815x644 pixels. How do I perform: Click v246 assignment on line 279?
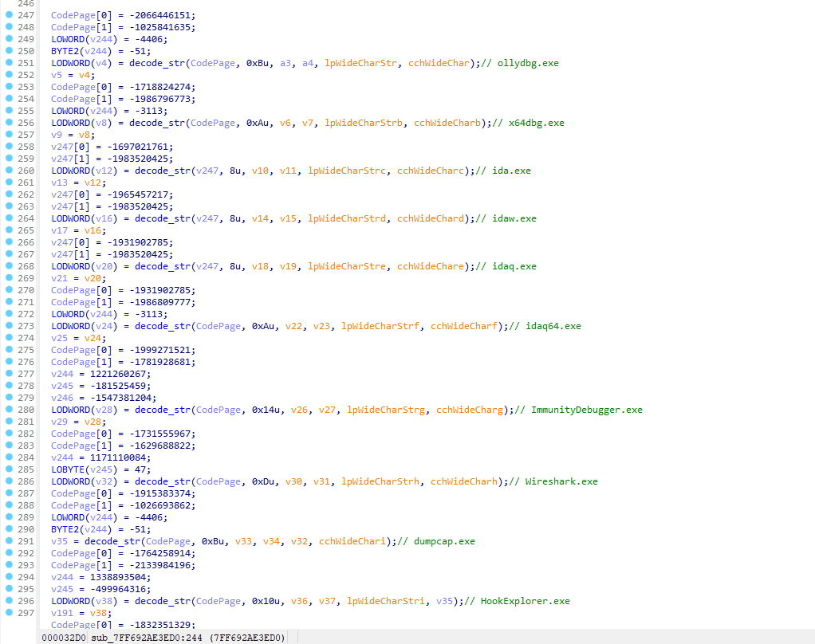(62, 397)
